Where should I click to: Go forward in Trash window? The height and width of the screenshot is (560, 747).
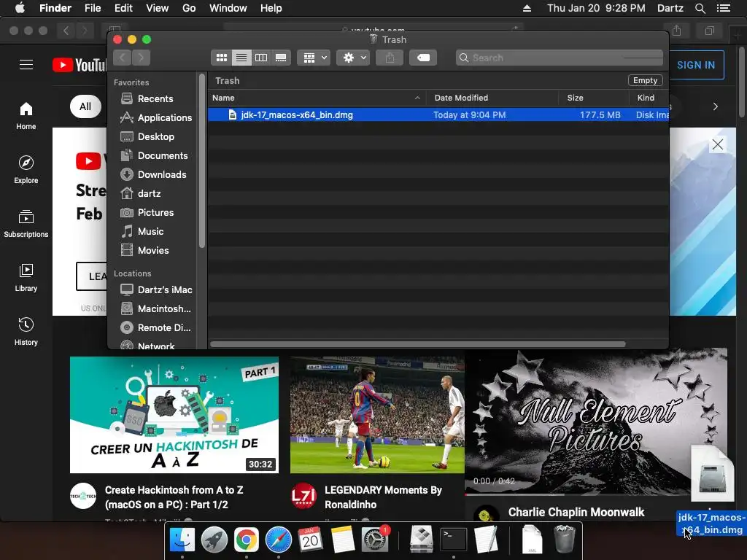pos(141,58)
